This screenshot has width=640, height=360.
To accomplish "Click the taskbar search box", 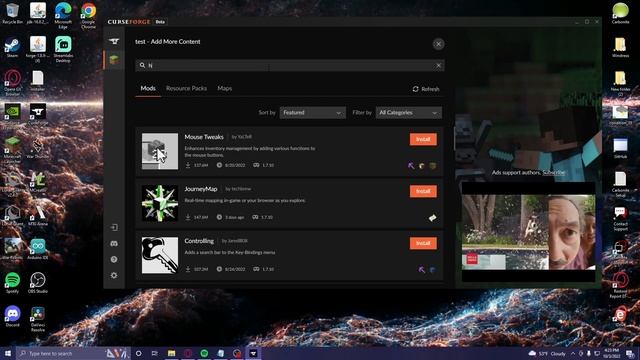I will 73,353.
